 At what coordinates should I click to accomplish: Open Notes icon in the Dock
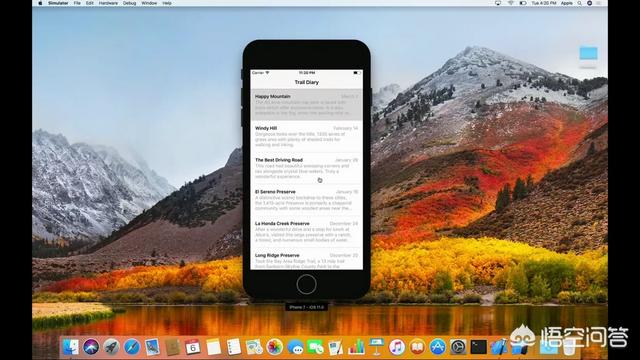point(213,347)
